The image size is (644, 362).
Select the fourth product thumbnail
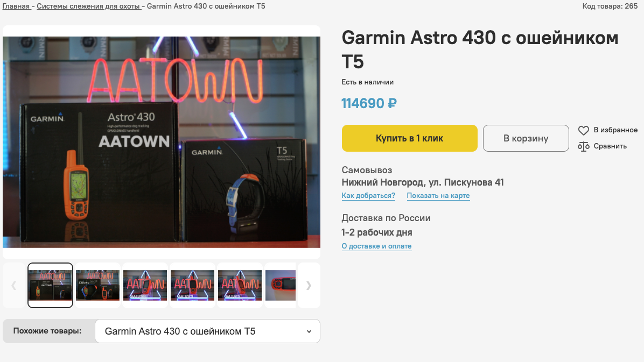click(x=193, y=285)
